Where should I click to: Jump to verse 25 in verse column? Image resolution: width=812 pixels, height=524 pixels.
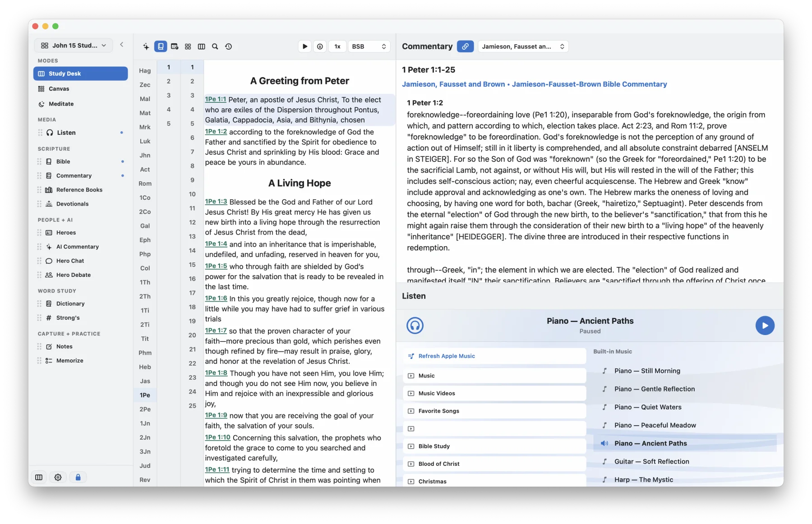(x=192, y=406)
